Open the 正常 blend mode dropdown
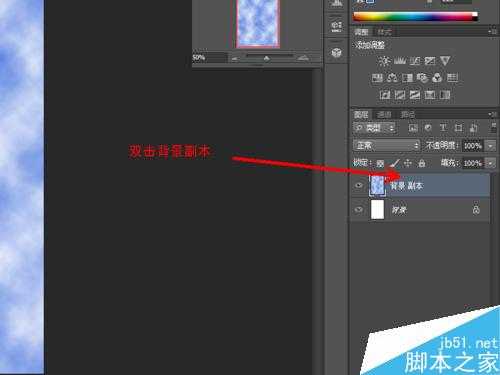Screen dimensions: 500x375 pos(386,146)
